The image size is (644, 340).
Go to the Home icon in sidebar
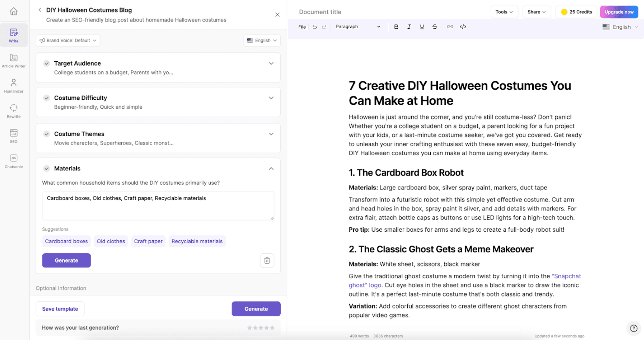pyautogui.click(x=14, y=12)
